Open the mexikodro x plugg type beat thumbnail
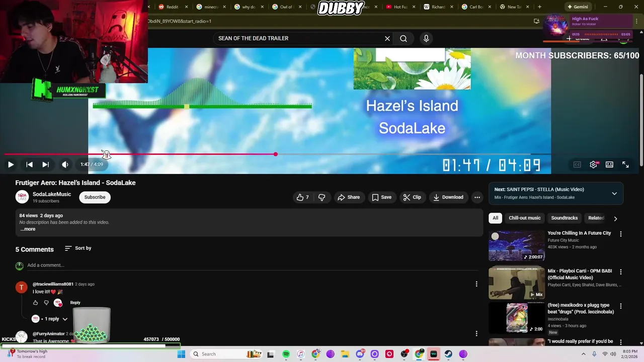The image size is (644, 362). coord(517,318)
